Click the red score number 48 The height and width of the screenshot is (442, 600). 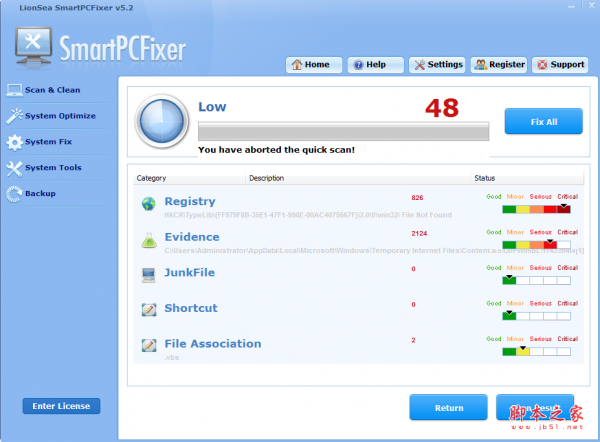442,108
